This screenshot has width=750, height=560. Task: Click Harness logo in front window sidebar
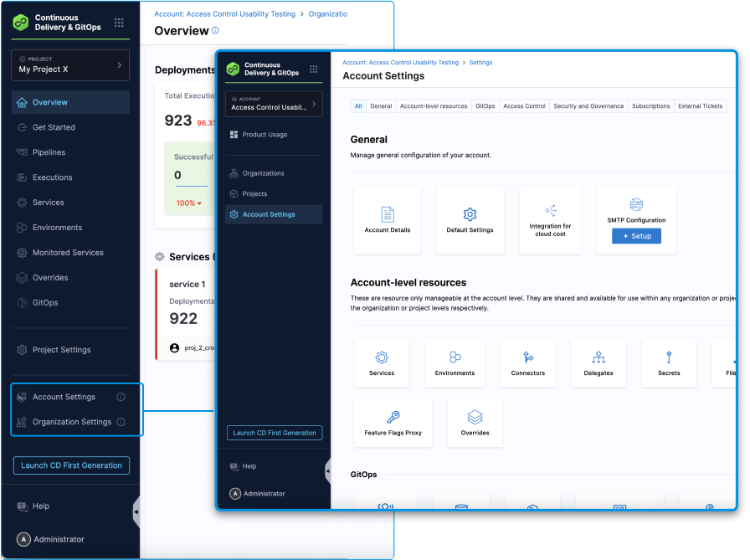point(233,69)
